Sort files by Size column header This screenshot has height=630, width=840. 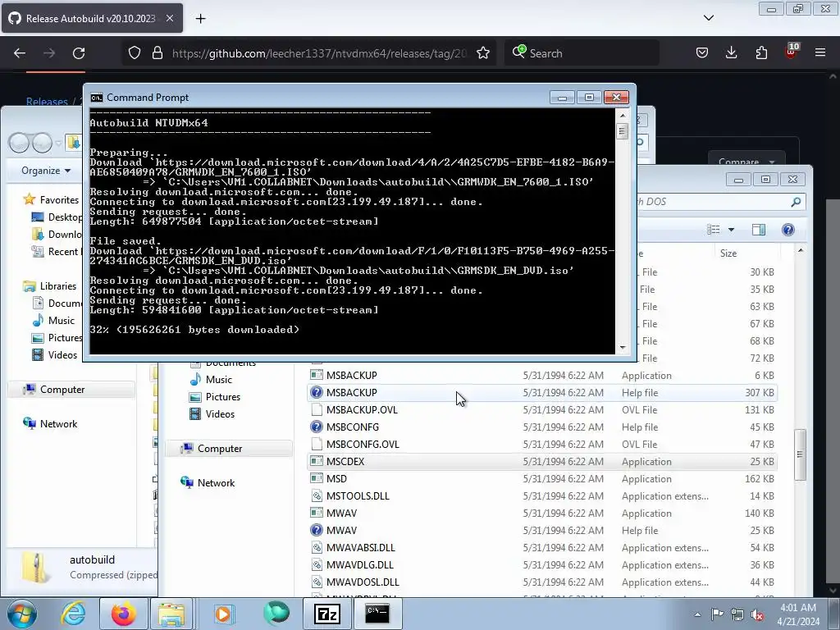pyautogui.click(x=746, y=253)
